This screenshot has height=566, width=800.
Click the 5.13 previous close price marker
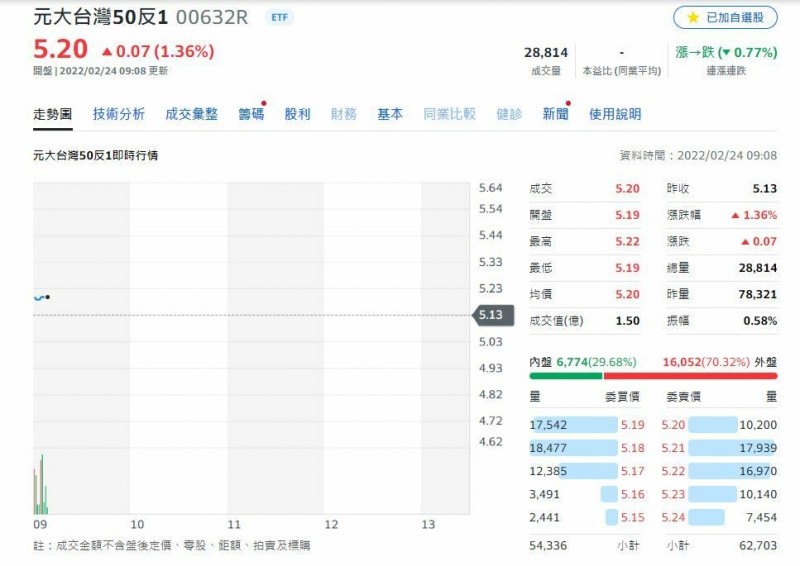tap(491, 315)
